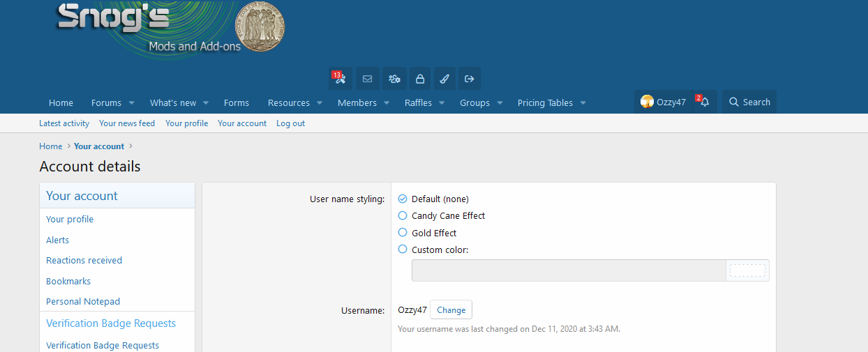Click the padlock icon in toolbar
Screen dimensions: 868x352
(420, 79)
